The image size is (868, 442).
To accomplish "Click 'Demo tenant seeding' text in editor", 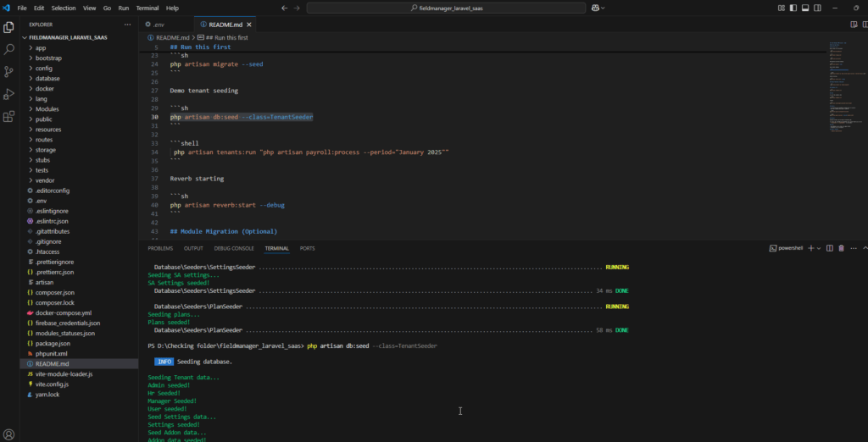I will click(204, 90).
